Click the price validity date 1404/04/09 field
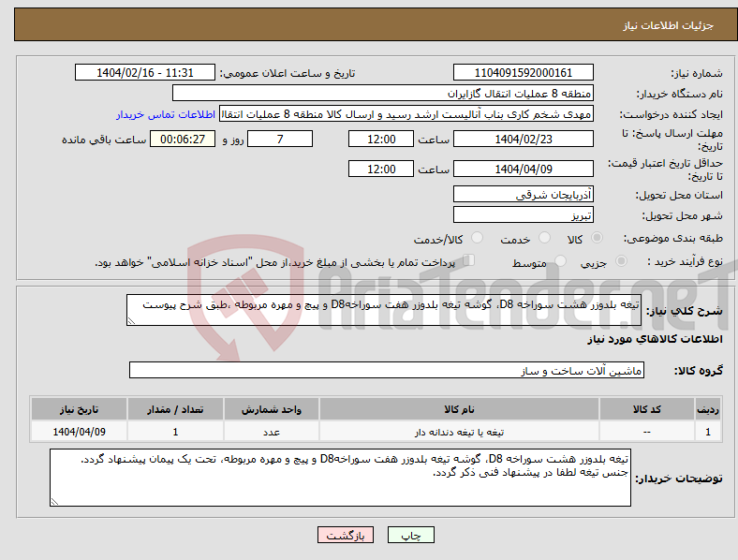The image size is (738, 560). tap(523, 169)
